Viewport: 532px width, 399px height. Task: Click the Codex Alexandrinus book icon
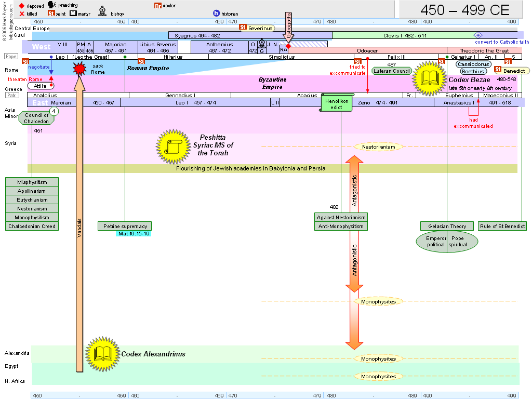[x=102, y=354]
